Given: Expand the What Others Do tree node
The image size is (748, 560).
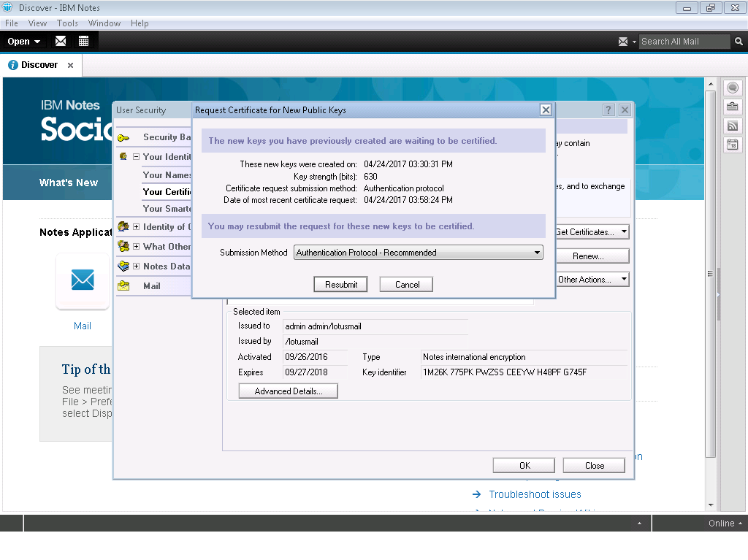Looking at the screenshot, I should 136,246.
